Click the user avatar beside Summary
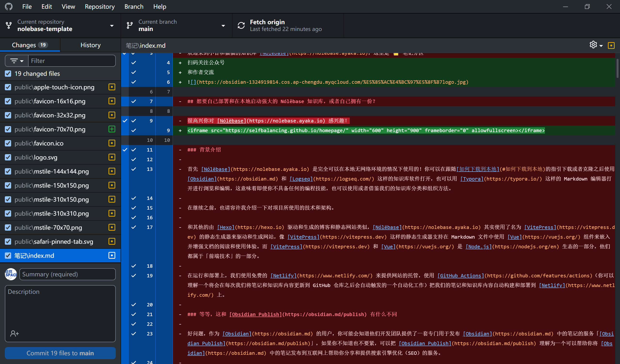Viewport: 620px width, 364px height. pyautogui.click(x=11, y=274)
